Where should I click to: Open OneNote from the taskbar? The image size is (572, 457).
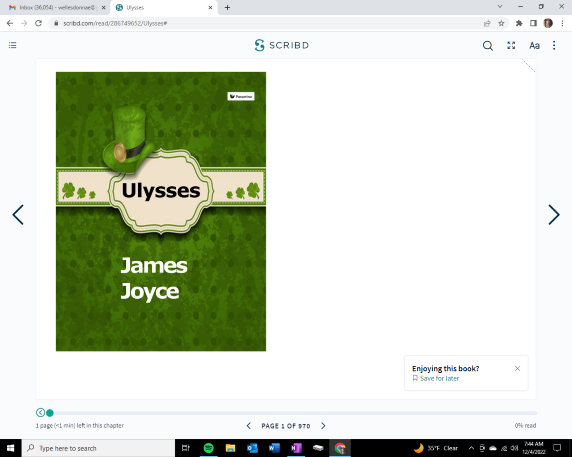296,448
